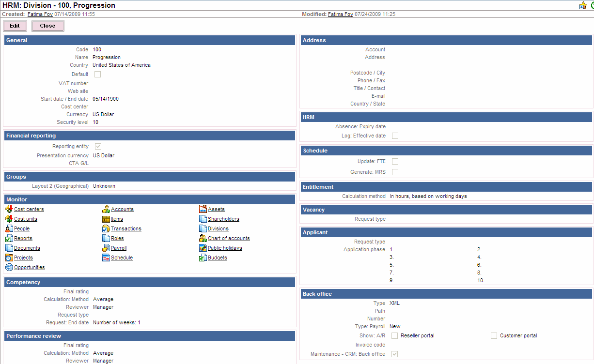Open the Budgets link
Image resolution: width=594 pixels, height=364 pixels.
(217, 258)
